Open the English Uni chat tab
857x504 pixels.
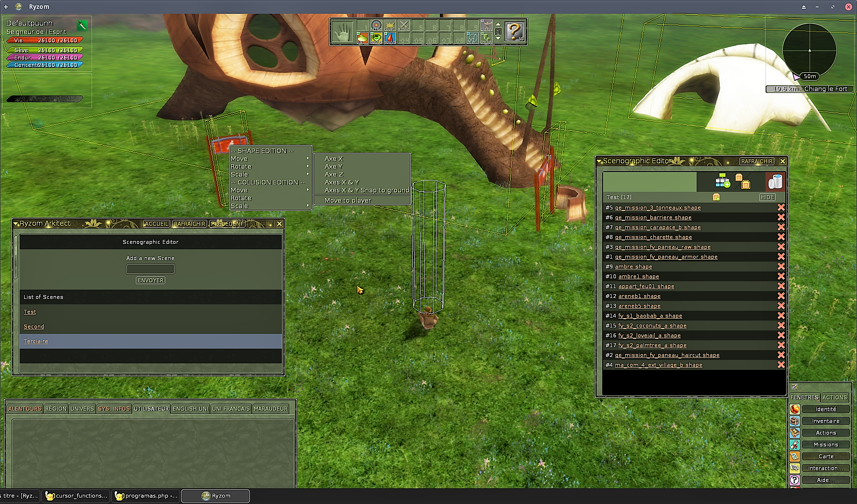(190, 409)
